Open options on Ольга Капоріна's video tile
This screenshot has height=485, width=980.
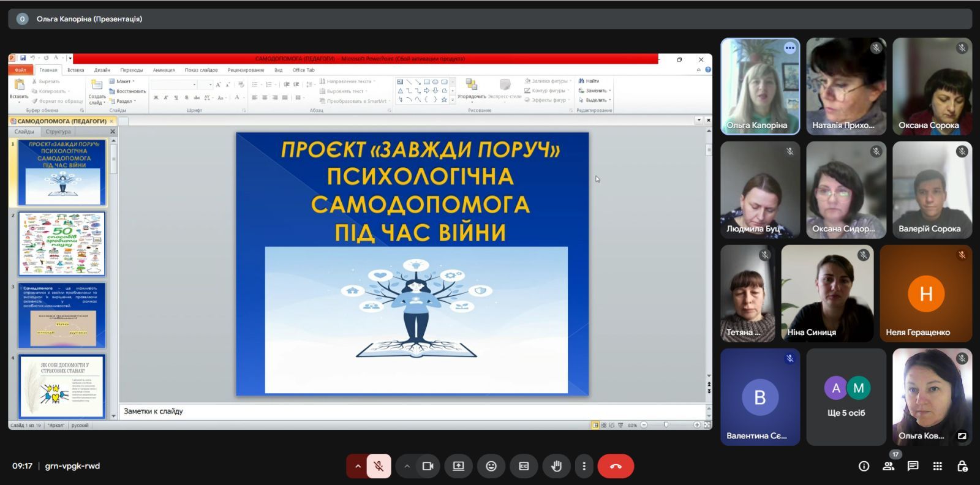pos(790,48)
